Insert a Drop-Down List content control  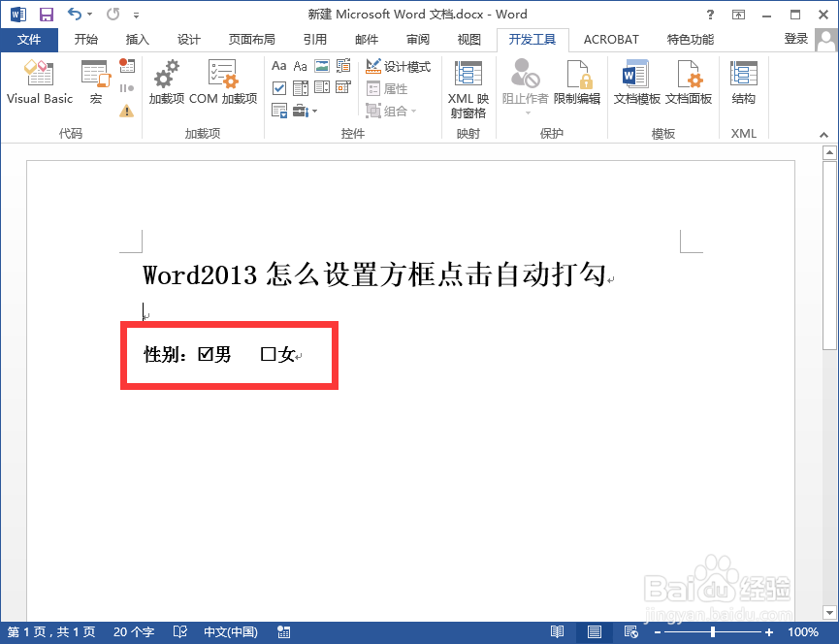click(x=322, y=87)
